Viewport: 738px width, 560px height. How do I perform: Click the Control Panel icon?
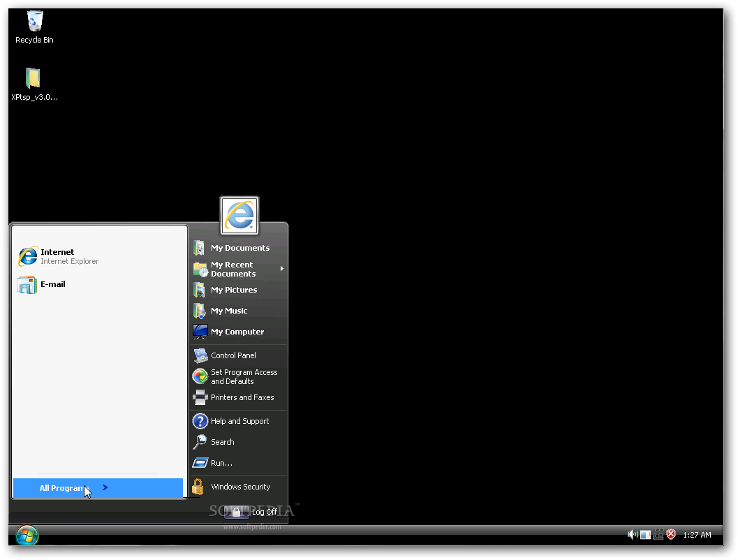[x=200, y=355]
